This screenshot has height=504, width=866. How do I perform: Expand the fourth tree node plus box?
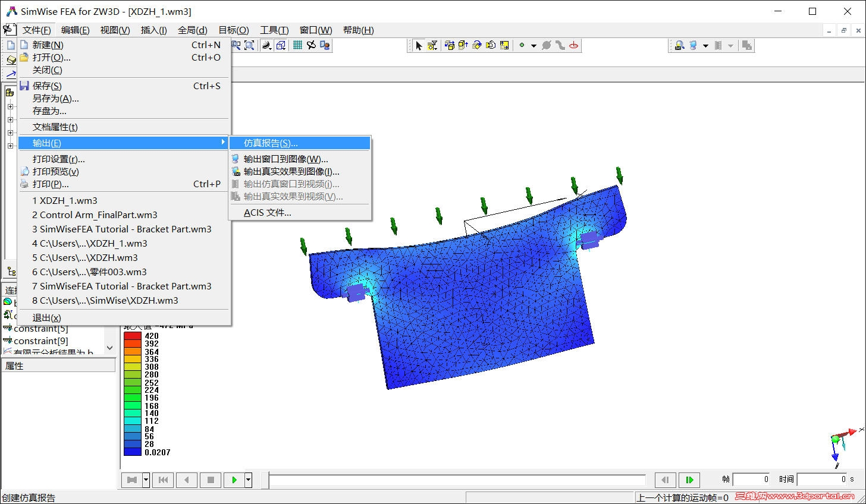(10, 146)
